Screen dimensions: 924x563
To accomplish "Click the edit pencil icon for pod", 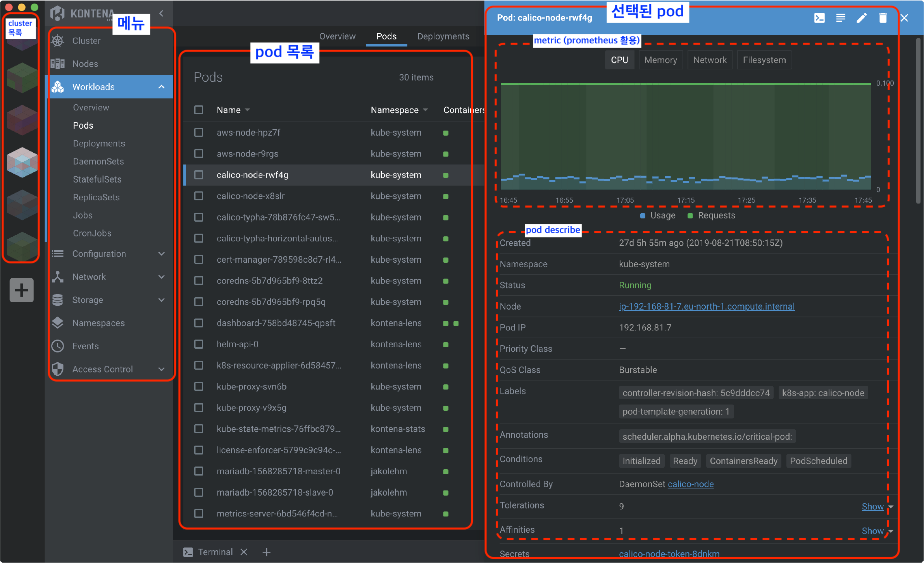I will (x=862, y=18).
